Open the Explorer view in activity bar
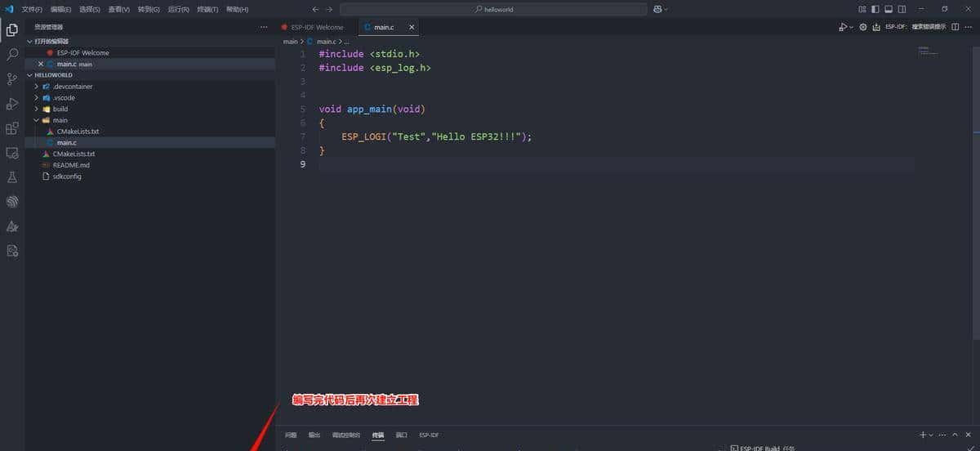 tap(12, 30)
